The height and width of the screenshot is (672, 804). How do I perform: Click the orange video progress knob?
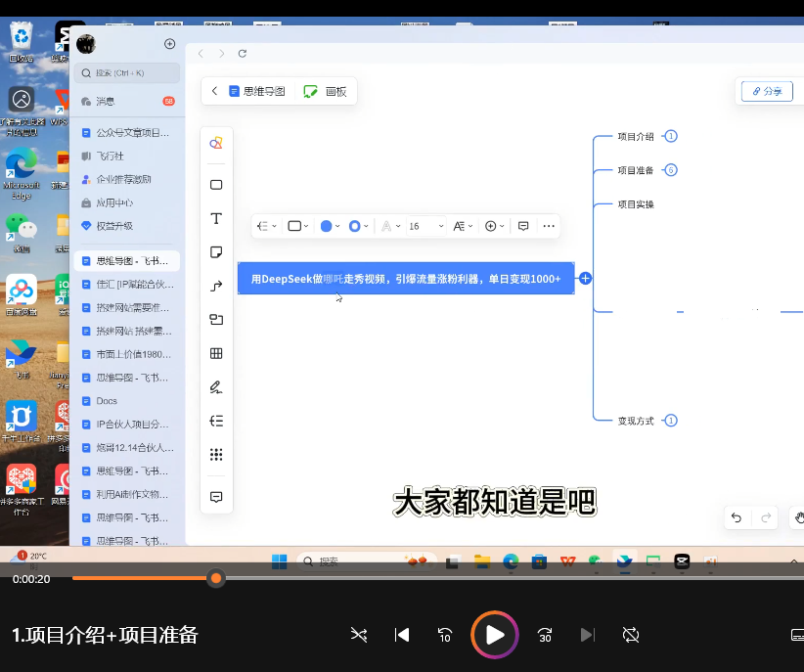coord(216,579)
